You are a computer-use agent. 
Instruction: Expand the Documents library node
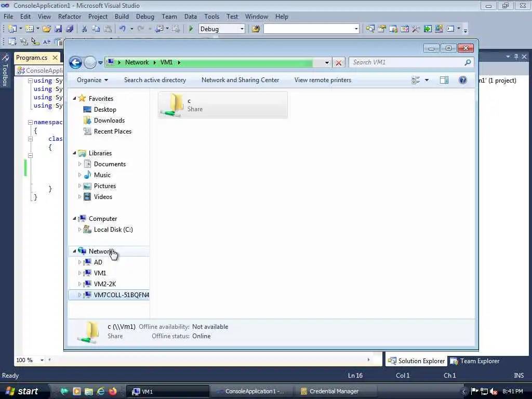point(79,164)
